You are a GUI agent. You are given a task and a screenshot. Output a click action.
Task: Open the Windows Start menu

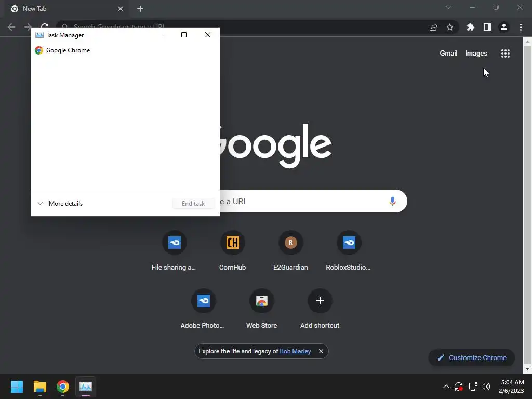click(17, 387)
